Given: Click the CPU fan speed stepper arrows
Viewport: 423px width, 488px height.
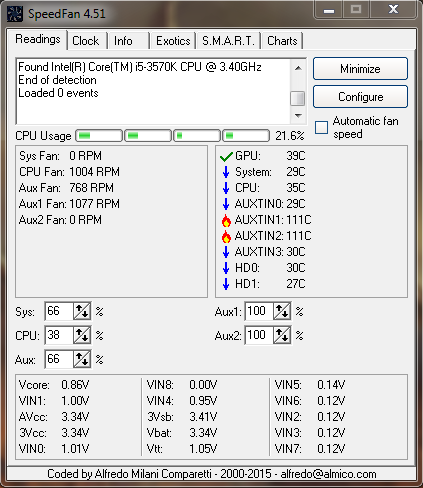Looking at the screenshot, I should coord(82,335).
